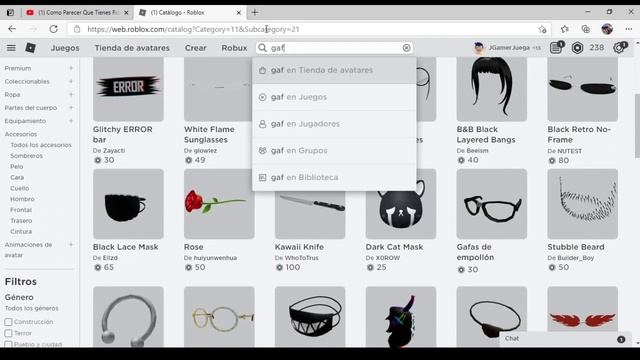Go back in the browser
Viewport: 640px width, 360px height.
(x=12, y=29)
